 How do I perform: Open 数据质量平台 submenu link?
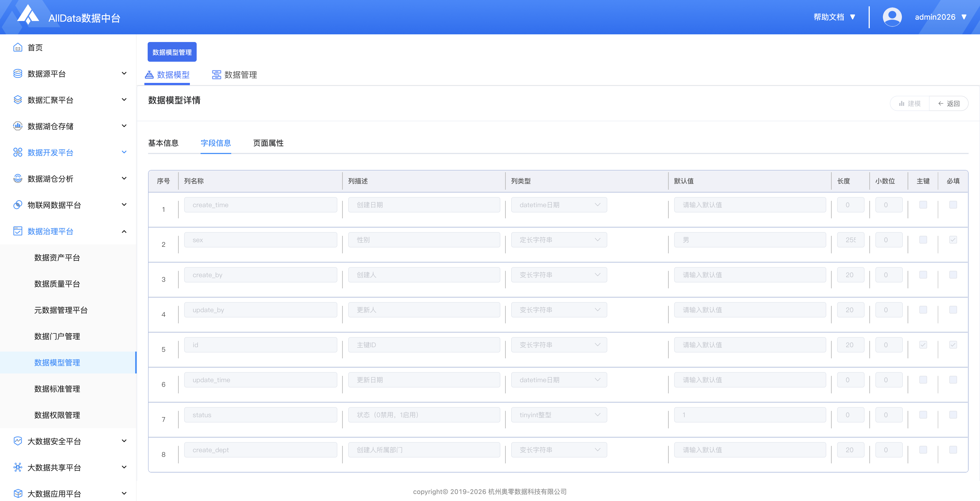tap(57, 284)
